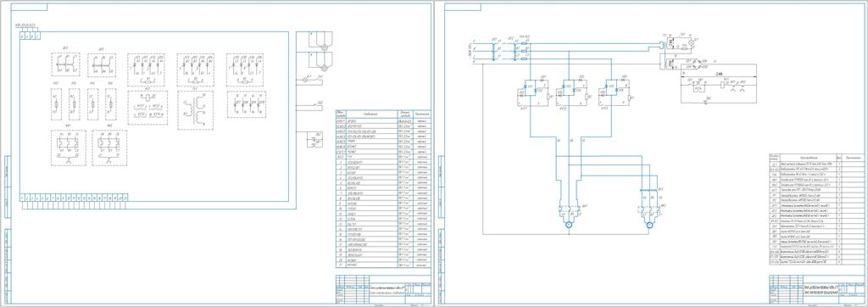Click the right motor circle on the right sheet
Screen dimensions: 868x307
point(649,226)
